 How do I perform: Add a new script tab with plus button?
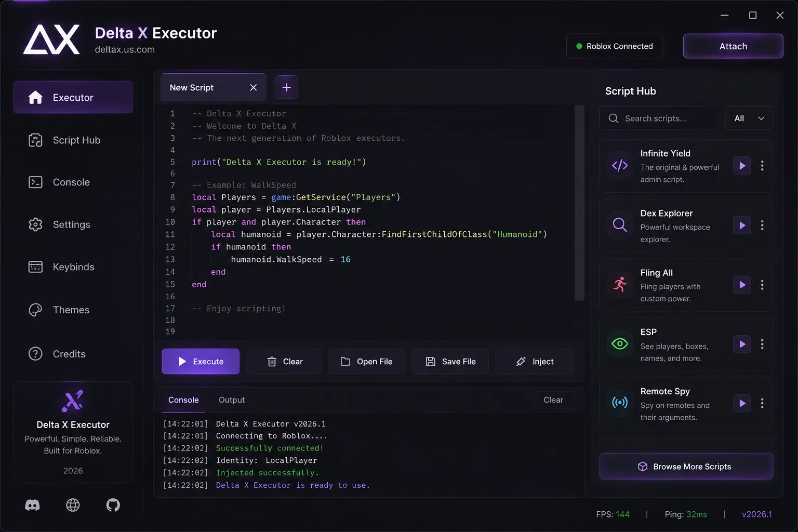(x=286, y=87)
